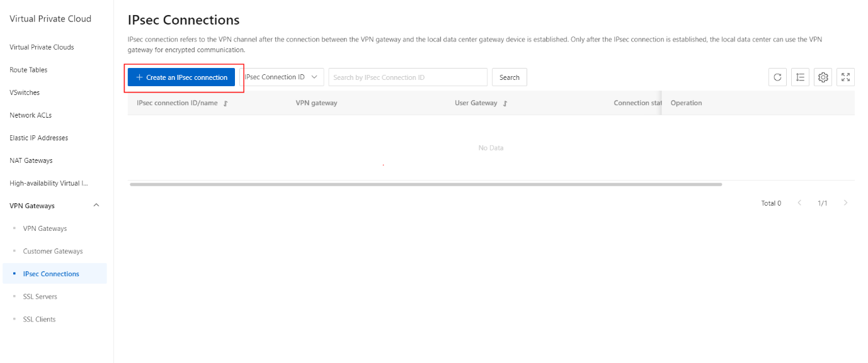The width and height of the screenshot is (868, 363).
Task: Toggle fullscreen view of the table
Action: pos(845,77)
